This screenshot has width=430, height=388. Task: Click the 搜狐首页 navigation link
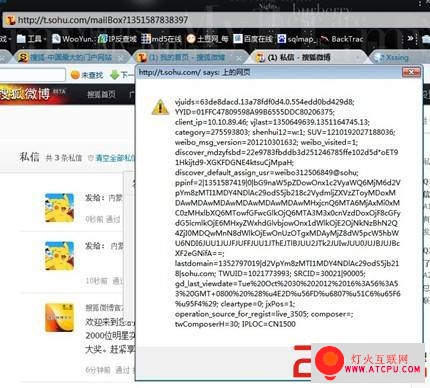click(x=102, y=94)
